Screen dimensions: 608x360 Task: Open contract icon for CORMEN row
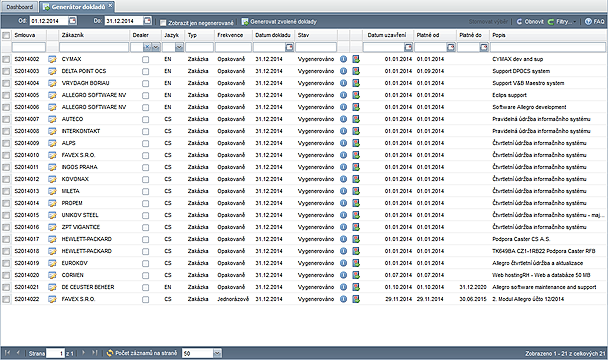point(52,275)
